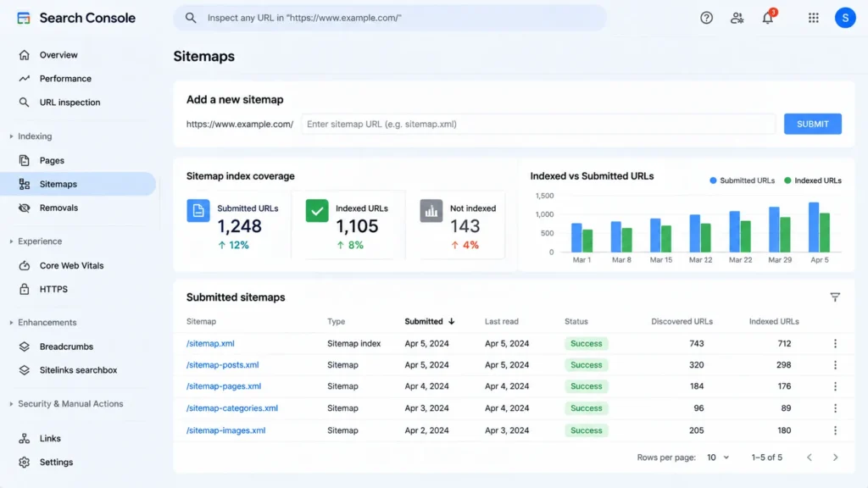The image size is (868, 488).
Task: Click the Indexed URLs column header
Action: [x=774, y=321]
